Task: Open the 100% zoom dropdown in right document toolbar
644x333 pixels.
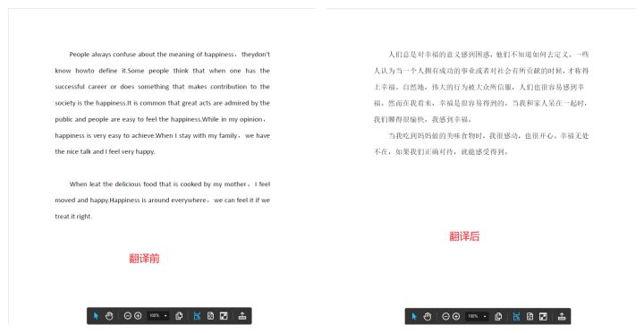Action: 478,316
